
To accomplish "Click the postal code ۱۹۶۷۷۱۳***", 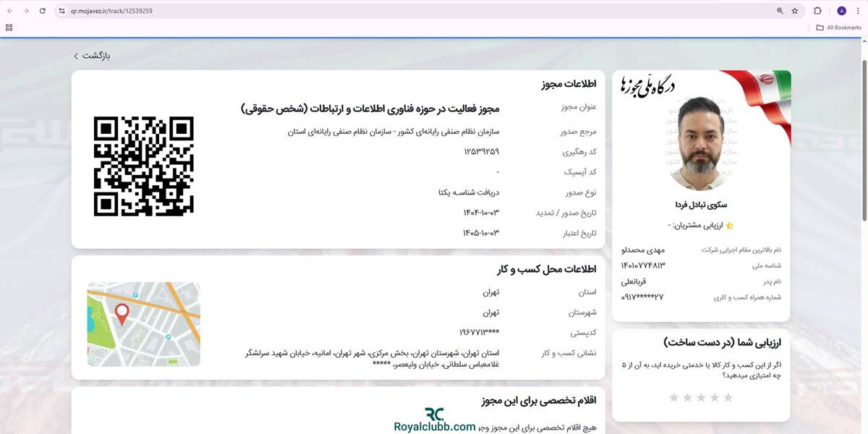I will point(480,333).
